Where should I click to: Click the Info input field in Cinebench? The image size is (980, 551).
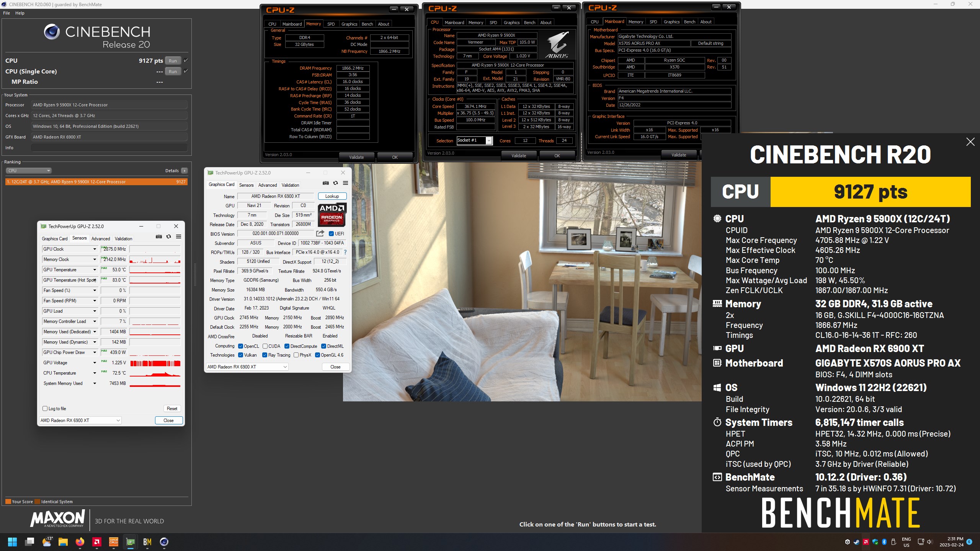coord(109,148)
